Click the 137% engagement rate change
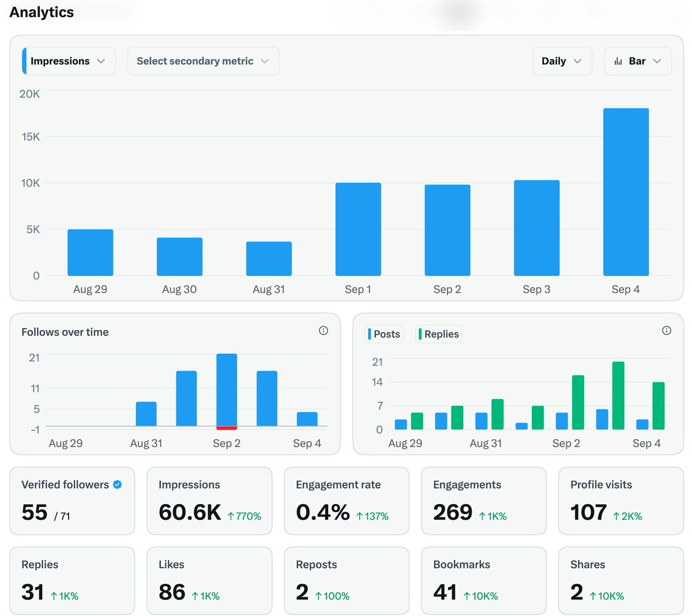Image resolution: width=692 pixels, height=616 pixels. click(373, 516)
